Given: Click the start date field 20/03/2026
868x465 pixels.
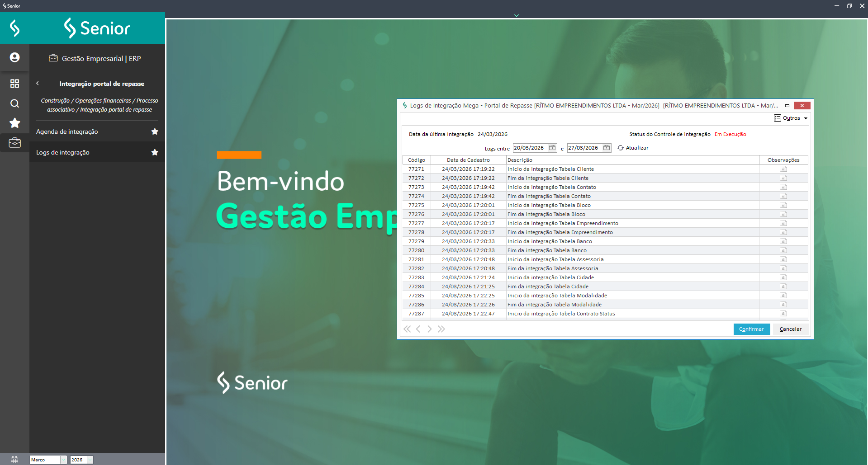Looking at the screenshot, I should click(x=530, y=148).
